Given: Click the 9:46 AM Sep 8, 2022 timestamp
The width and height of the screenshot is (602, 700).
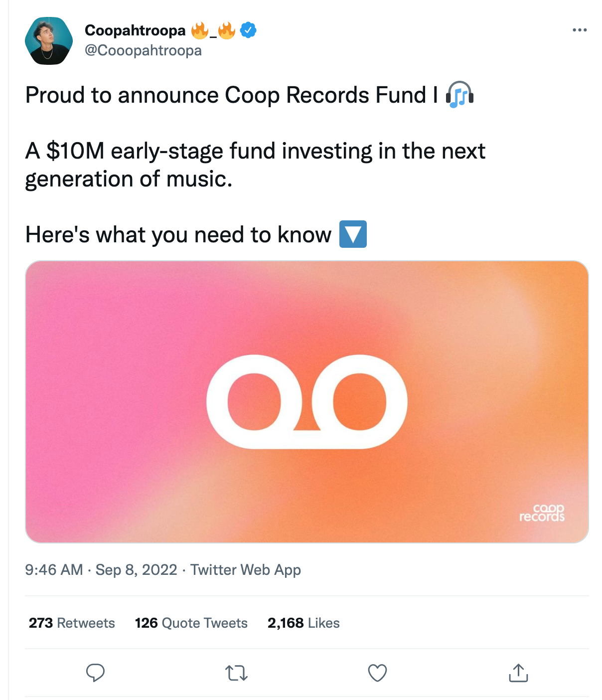Looking at the screenshot, I should click(x=101, y=569).
